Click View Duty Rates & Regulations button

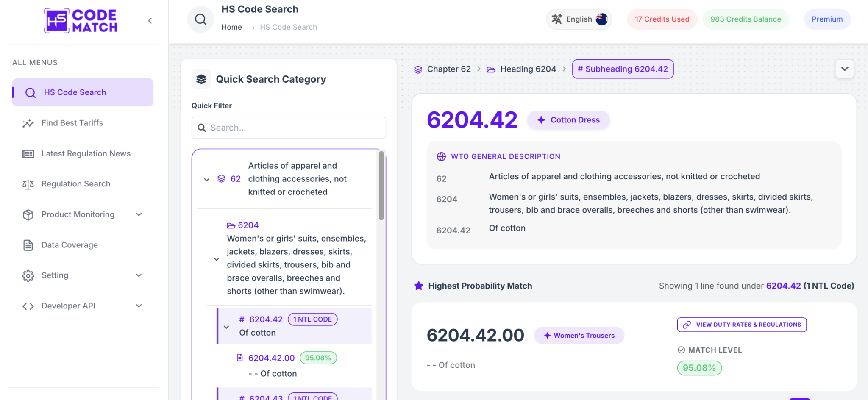[742, 325]
